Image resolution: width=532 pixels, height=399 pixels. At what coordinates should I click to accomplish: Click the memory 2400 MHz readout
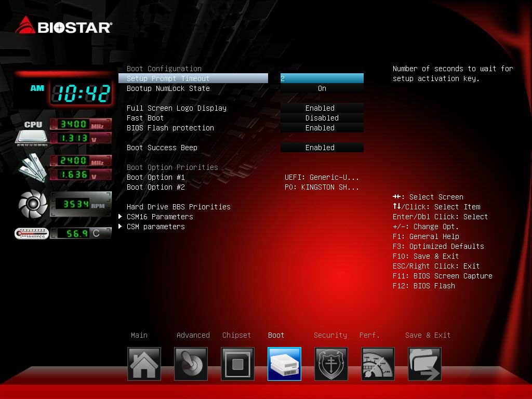(x=81, y=161)
